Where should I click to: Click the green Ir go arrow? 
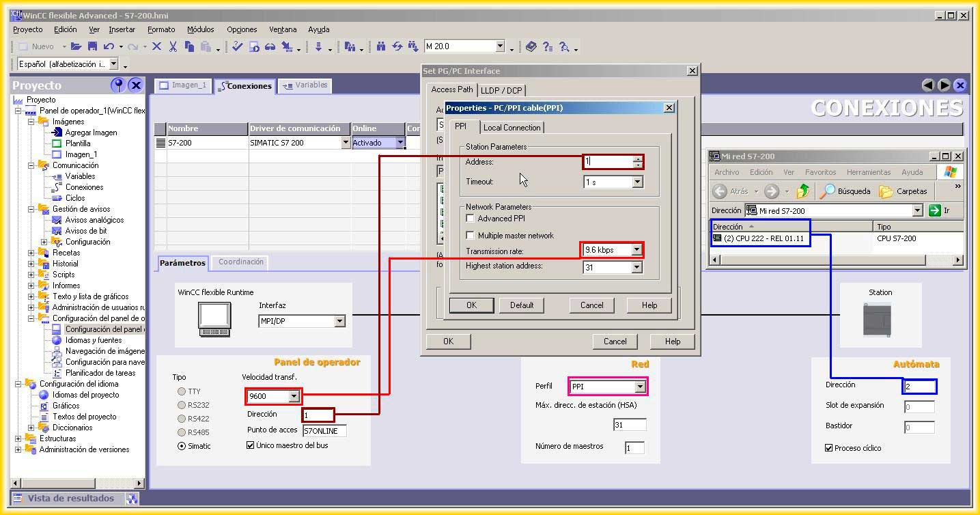[935, 210]
